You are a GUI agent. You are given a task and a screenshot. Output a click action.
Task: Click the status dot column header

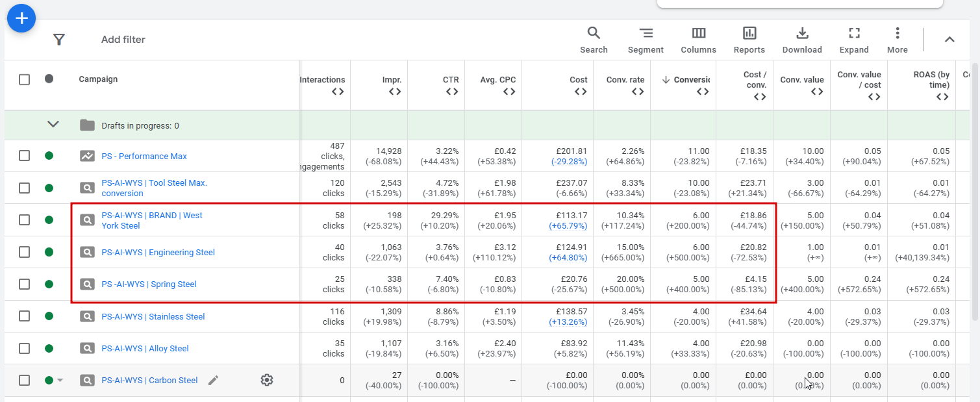[x=49, y=79]
